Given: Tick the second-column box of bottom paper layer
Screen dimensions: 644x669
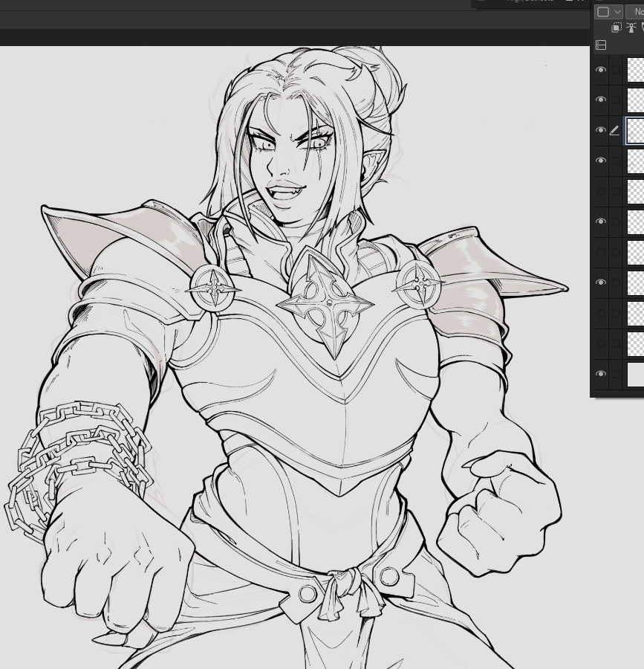Looking at the screenshot, I should click(616, 374).
